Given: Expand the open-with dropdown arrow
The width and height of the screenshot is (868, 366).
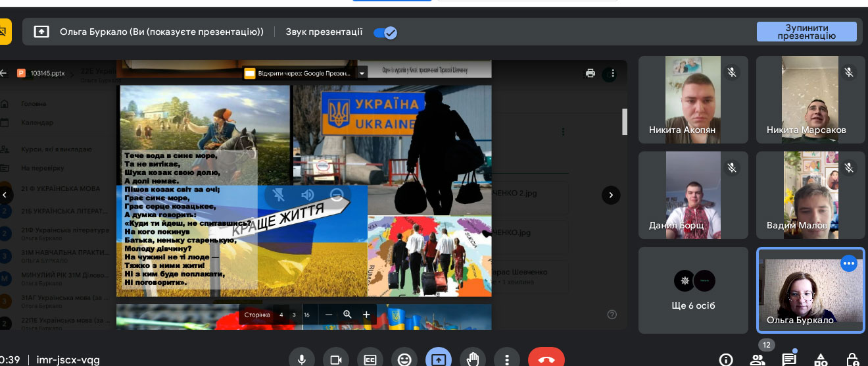Looking at the screenshot, I should click(x=361, y=73).
